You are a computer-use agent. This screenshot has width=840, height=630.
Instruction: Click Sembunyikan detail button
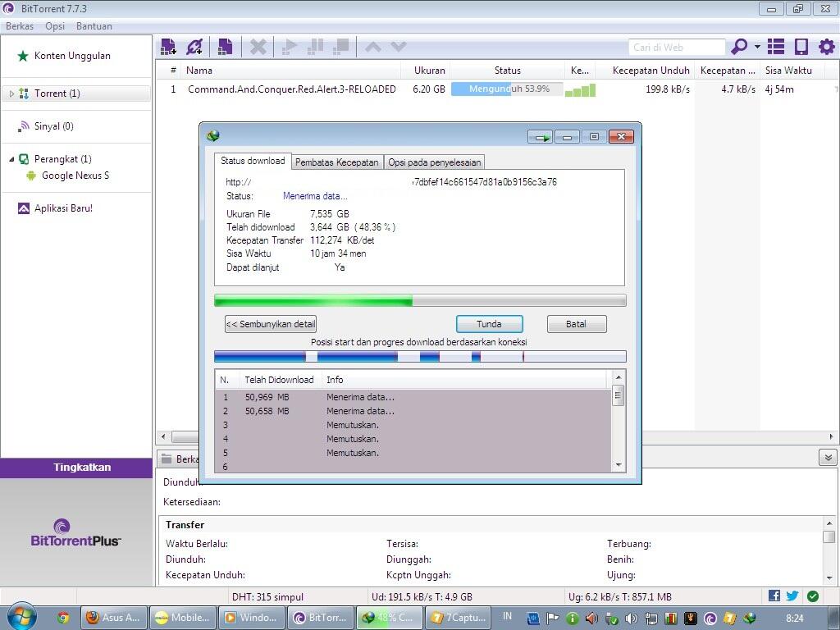(271, 324)
